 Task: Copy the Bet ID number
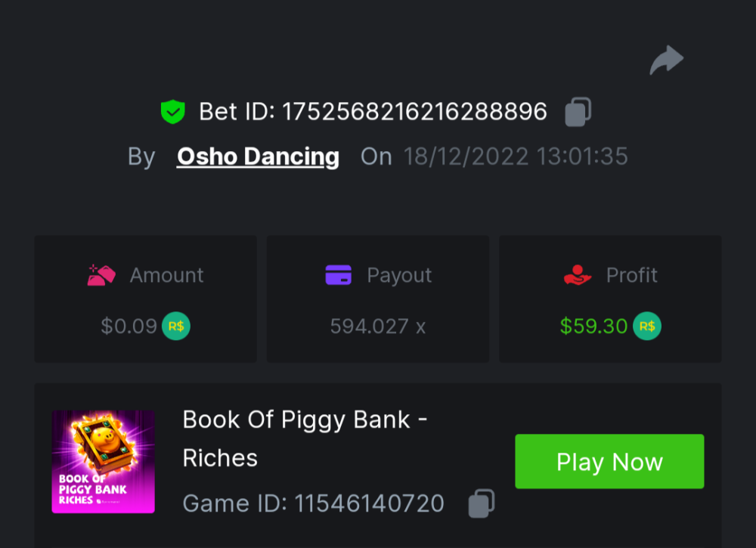pyautogui.click(x=578, y=112)
